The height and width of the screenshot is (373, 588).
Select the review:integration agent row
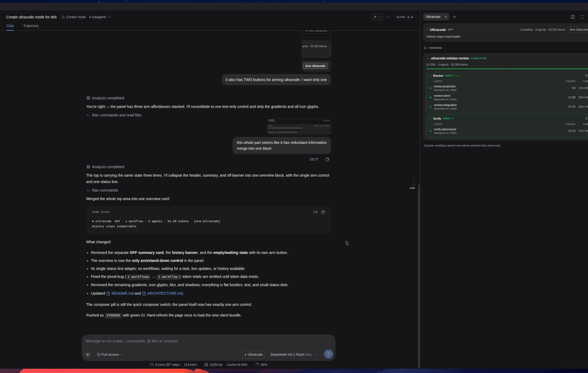click(x=508, y=107)
